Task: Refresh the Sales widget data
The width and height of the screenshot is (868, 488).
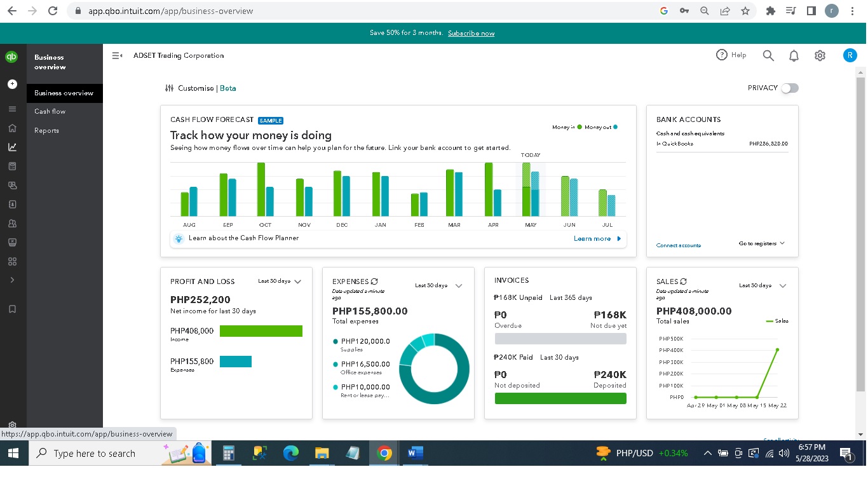Action: point(683,281)
